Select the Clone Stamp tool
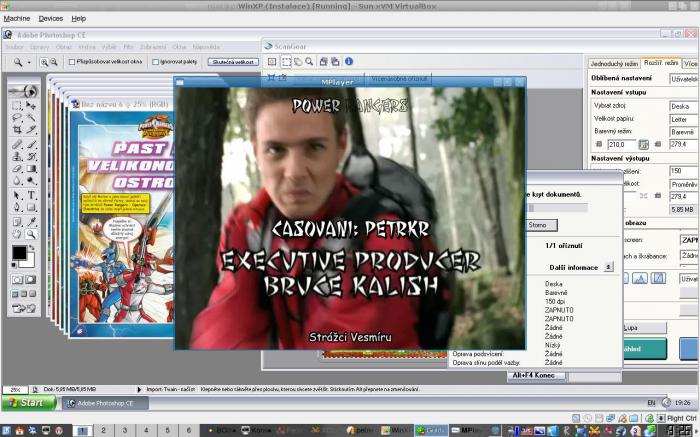Viewport: 700px width, 437px height. (17, 156)
